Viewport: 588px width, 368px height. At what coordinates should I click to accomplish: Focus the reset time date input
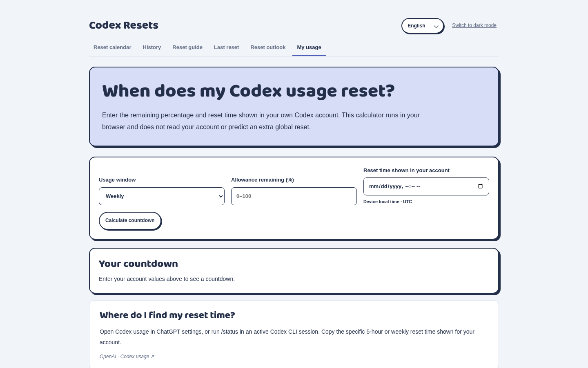pos(426,186)
